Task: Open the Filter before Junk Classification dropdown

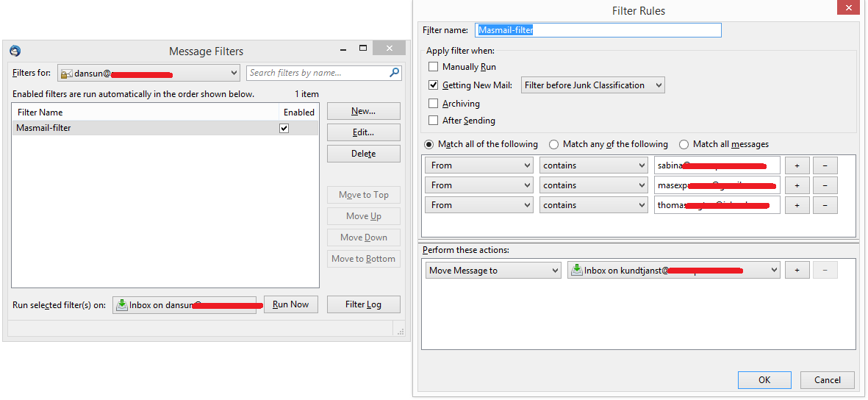Action: (x=592, y=85)
